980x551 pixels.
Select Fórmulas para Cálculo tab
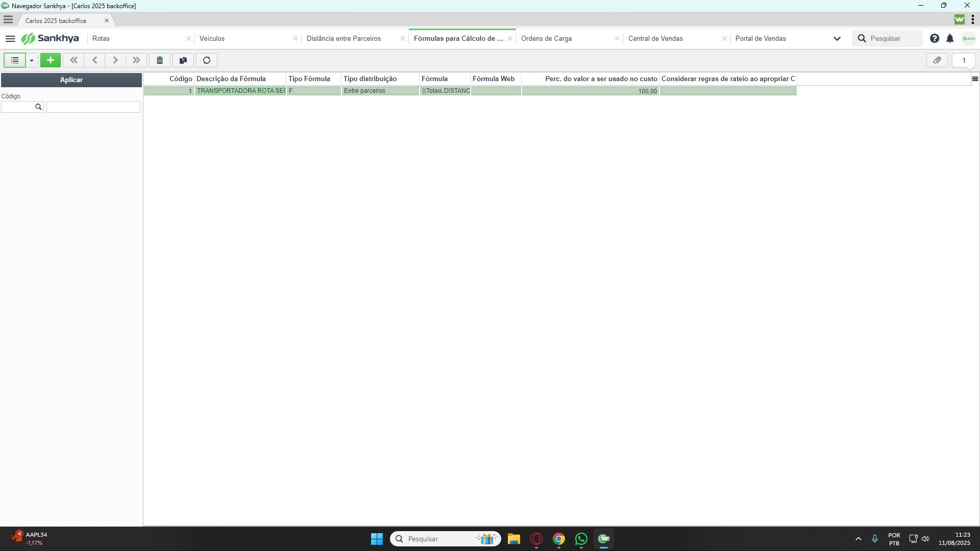pyautogui.click(x=458, y=39)
